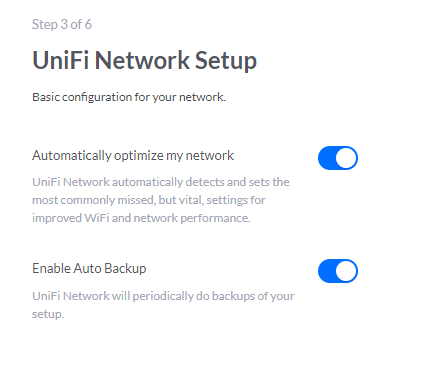Click white knob of Auto Backup toggle
423x367 pixels.
(x=346, y=271)
